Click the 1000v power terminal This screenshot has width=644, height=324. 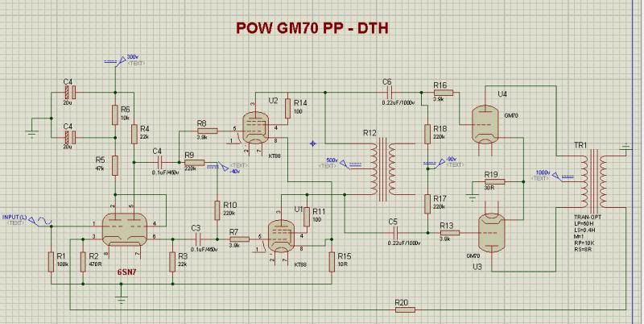(563, 176)
